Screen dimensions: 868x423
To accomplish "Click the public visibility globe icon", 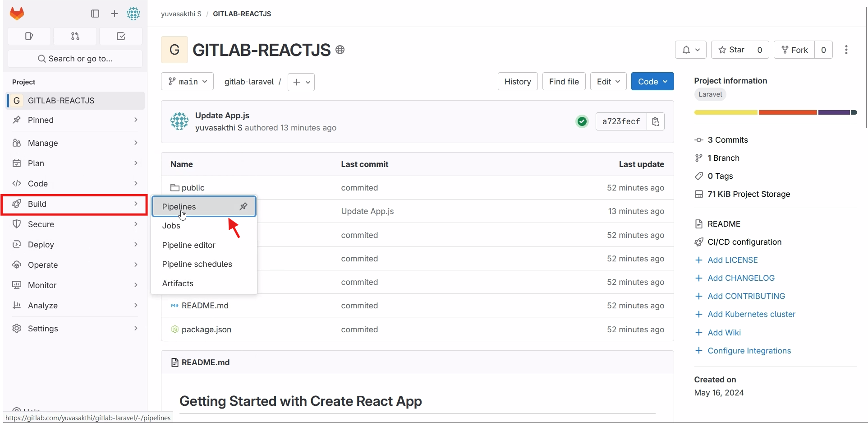I will pyautogui.click(x=340, y=50).
